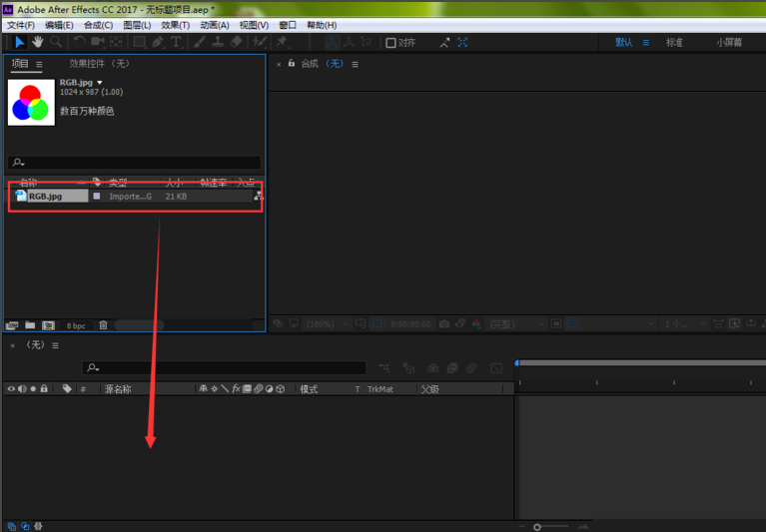Select the Zoom magnifier tool
766x532 pixels.
point(56,42)
